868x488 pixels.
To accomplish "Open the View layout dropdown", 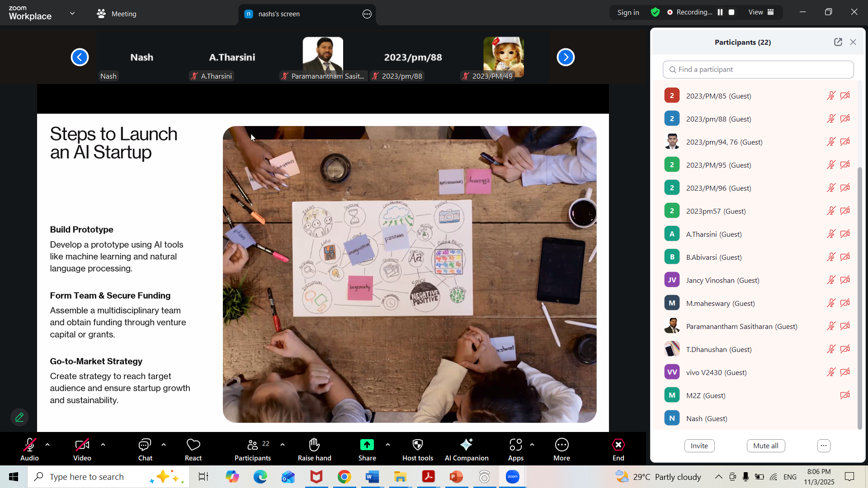I will [x=761, y=12].
